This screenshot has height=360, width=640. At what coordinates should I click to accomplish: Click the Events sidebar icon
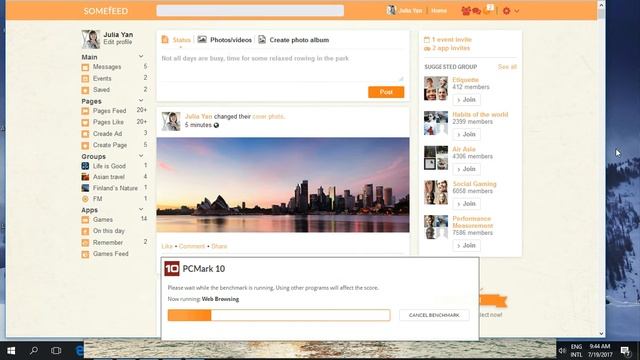point(85,79)
